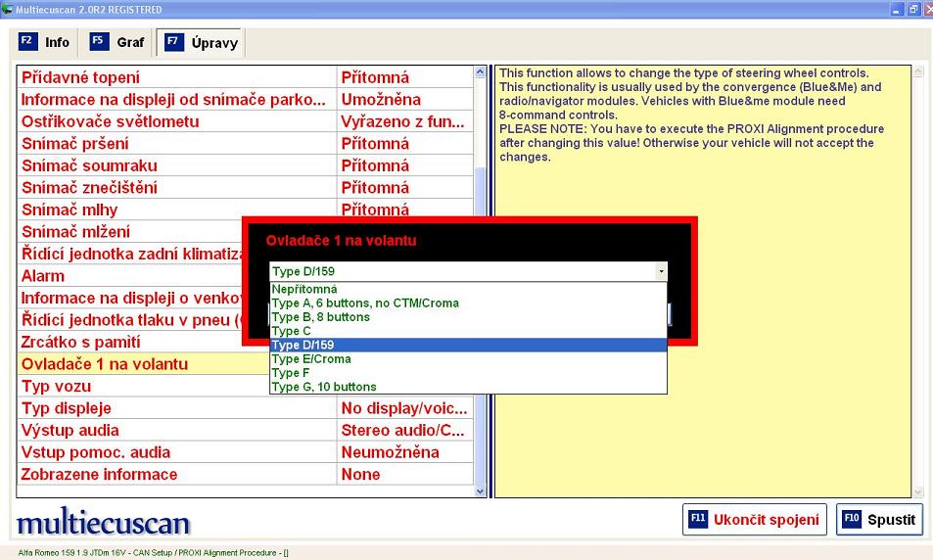Select the Zrcátko s pamítí row
This screenshot has height=560, width=933.
tap(129, 342)
